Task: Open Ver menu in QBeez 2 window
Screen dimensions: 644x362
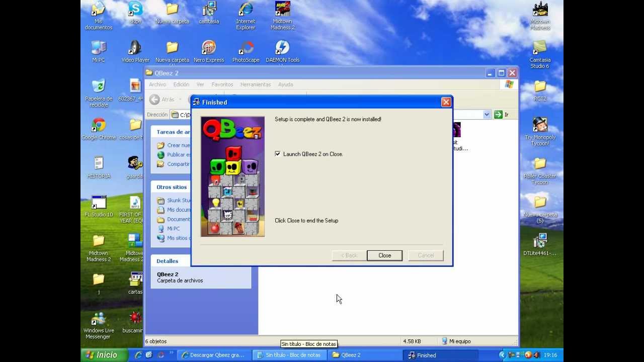Action: click(x=200, y=84)
